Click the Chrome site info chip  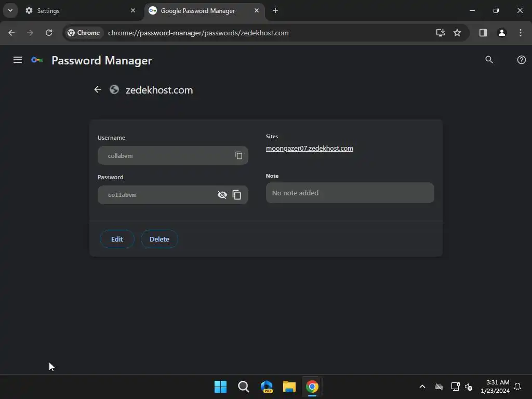(84, 33)
